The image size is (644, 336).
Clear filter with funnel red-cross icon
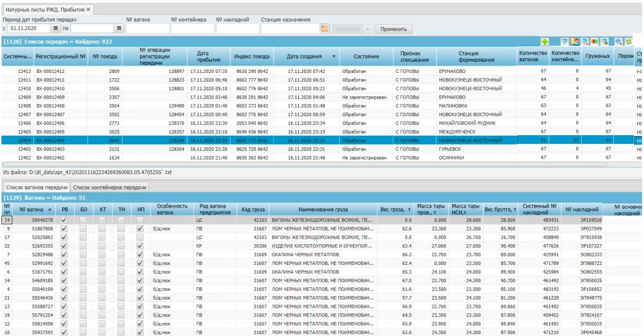pyautogui.click(x=584, y=42)
